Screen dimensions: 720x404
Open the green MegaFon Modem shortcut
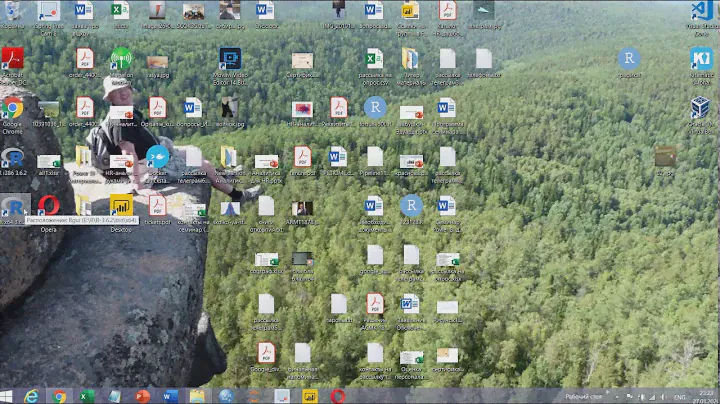pos(121,58)
